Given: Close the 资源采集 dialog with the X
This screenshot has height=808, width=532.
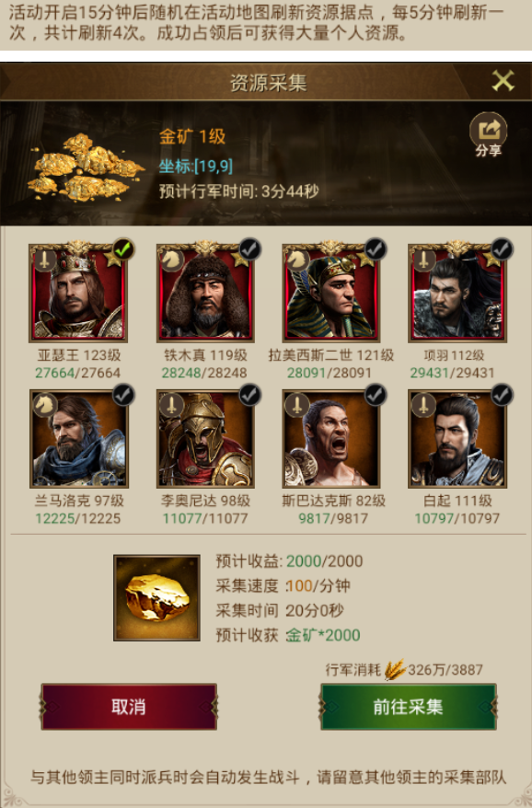Looking at the screenshot, I should [x=503, y=81].
